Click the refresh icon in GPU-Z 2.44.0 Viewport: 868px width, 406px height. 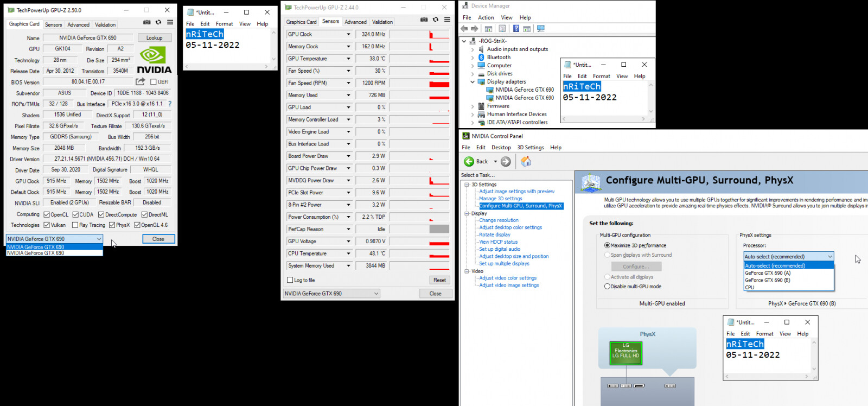(436, 20)
